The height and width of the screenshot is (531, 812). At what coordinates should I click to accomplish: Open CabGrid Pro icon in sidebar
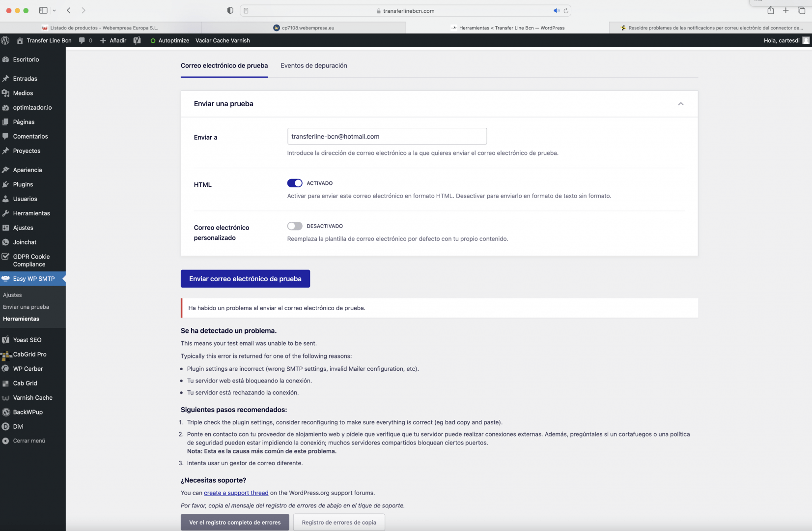[6, 355]
